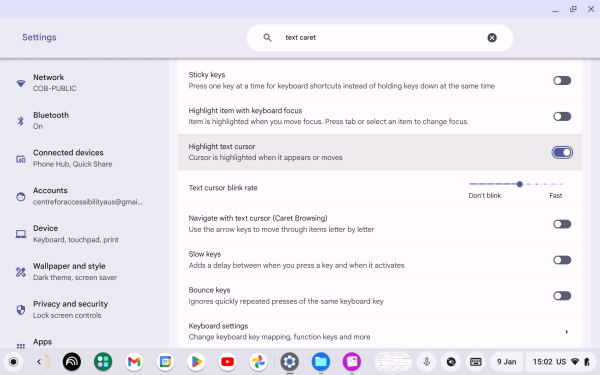Click the Device laptop icon

pos(21,234)
